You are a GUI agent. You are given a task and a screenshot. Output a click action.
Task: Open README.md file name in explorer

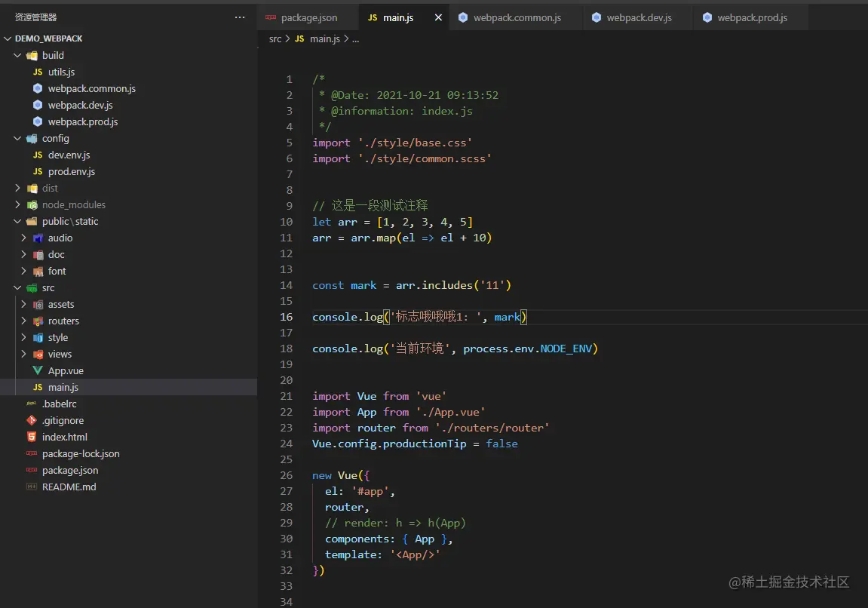coord(69,487)
